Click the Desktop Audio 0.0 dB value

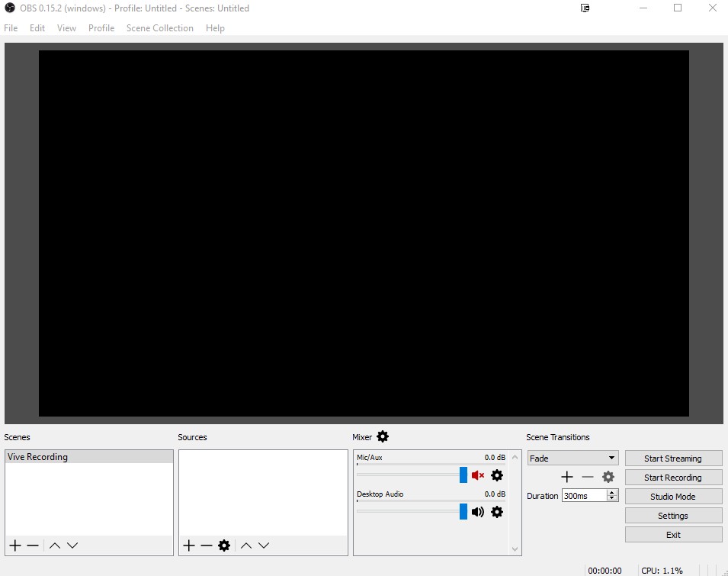tap(495, 494)
